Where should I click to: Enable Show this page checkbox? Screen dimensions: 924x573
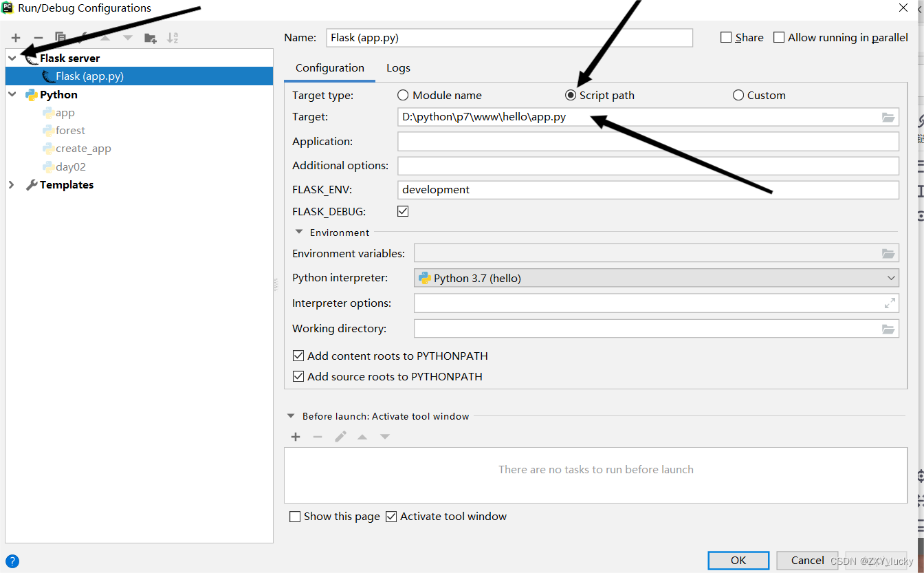[295, 517]
